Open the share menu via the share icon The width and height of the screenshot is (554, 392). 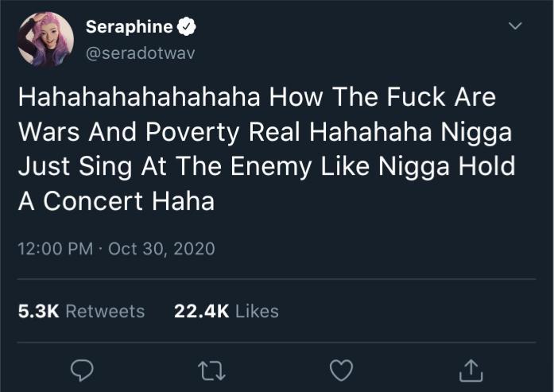471,370
